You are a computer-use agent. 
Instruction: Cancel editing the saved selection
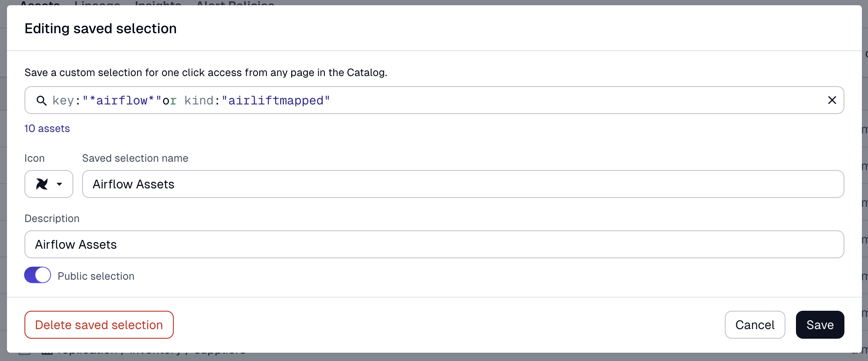point(754,325)
